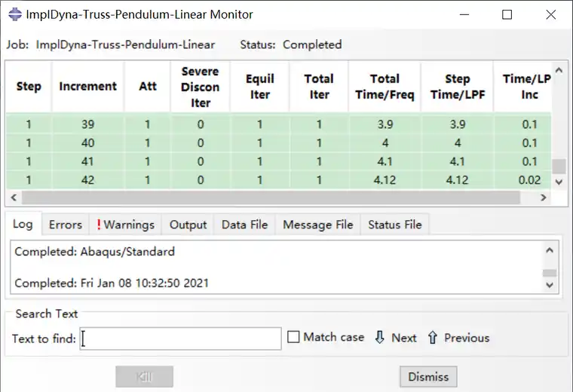Click the Total Iter column header
Screen dimensions: 573x392
click(x=319, y=87)
